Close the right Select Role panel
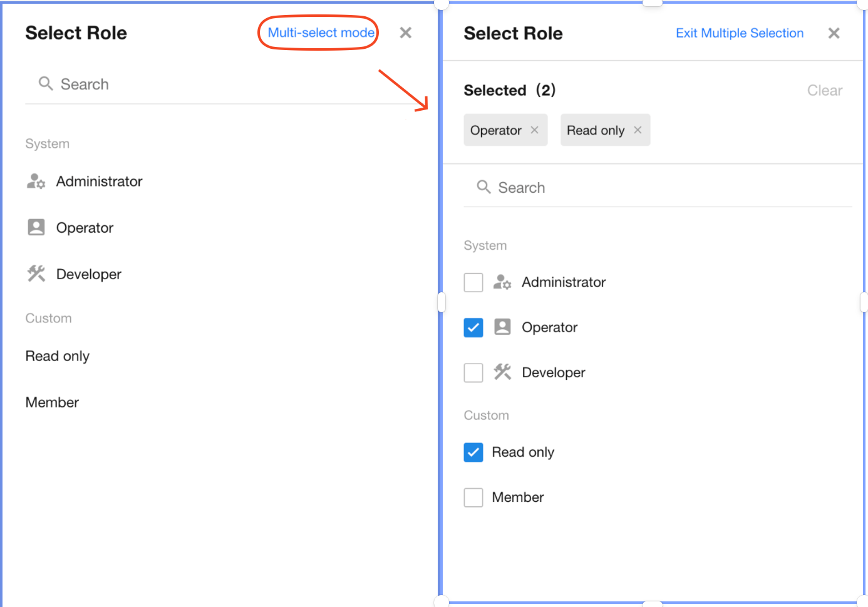Image resolution: width=868 pixels, height=607 pixels. click(x=834, y=33)
